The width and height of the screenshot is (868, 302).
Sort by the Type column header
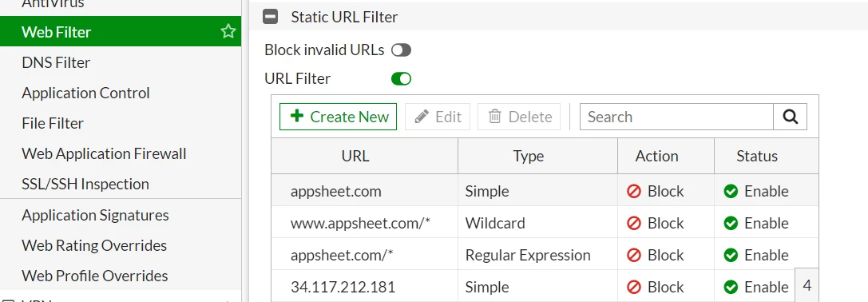pyautogui.click(x=538, y=156)
